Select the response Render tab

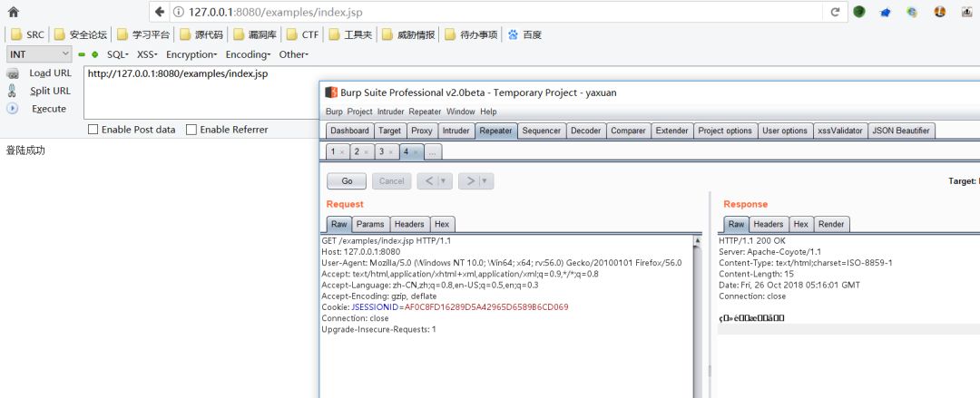(831, 224)
